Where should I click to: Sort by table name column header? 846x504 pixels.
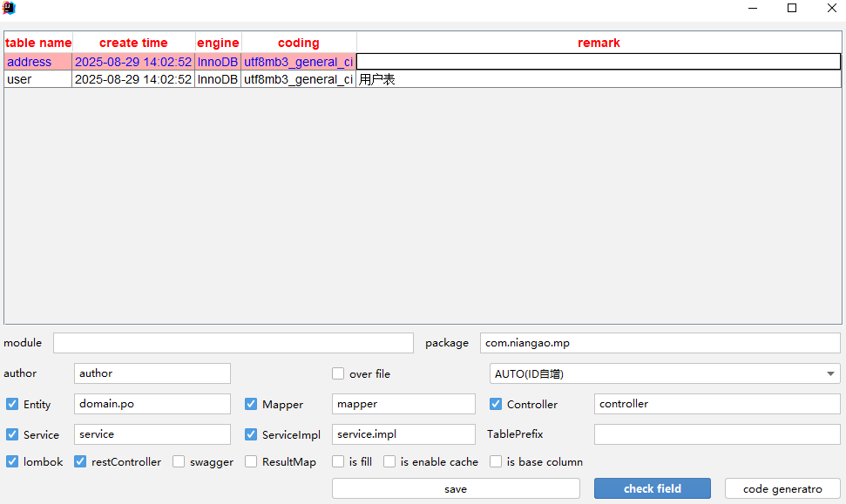38,43
